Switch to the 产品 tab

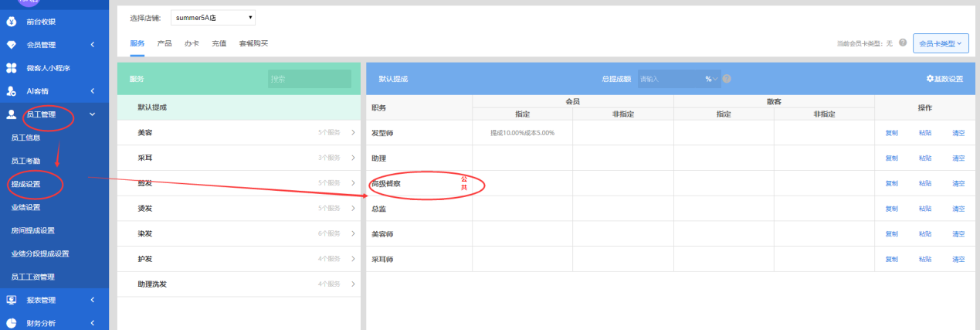pyautogui.click(x=164, y=43)
